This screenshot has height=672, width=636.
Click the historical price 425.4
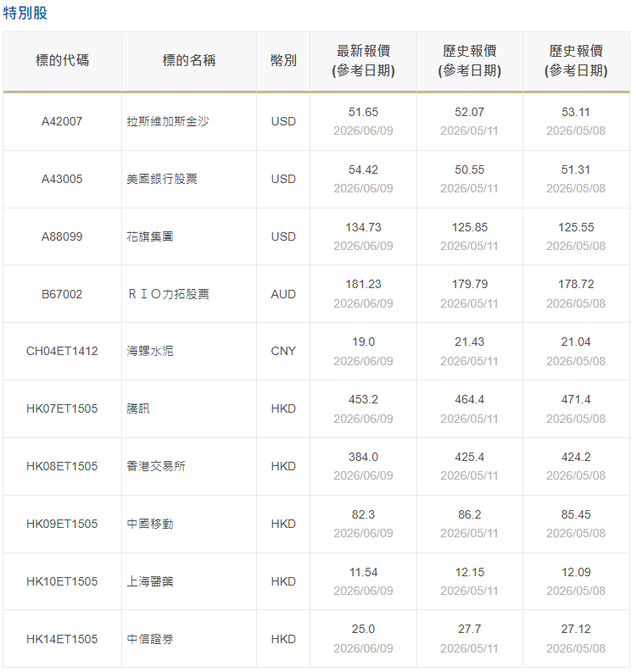point(470,458)
